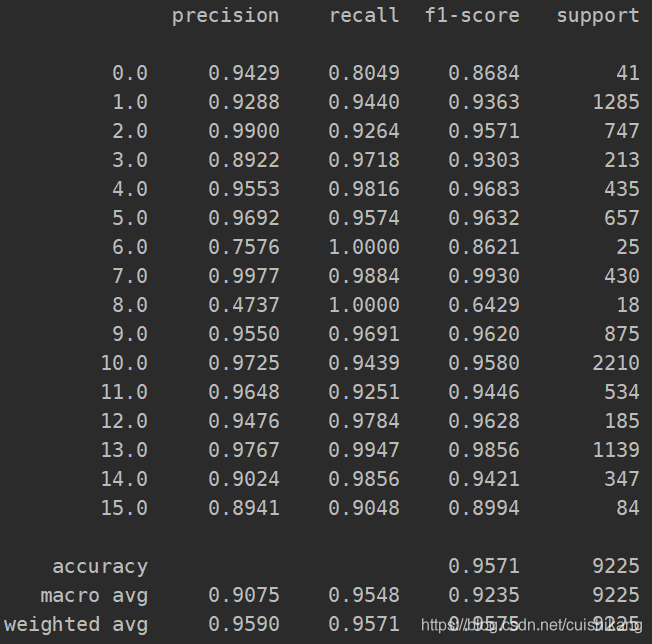Select class label 13.0 row name

(124, 450)
